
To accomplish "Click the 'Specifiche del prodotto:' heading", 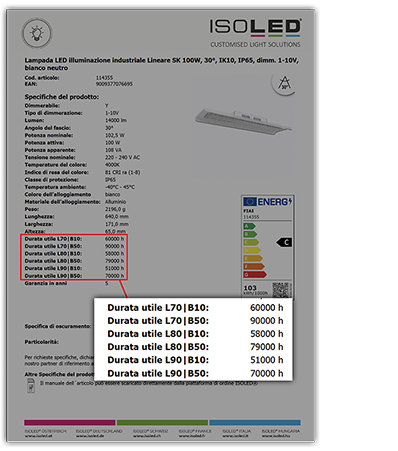I will (62, 97).
